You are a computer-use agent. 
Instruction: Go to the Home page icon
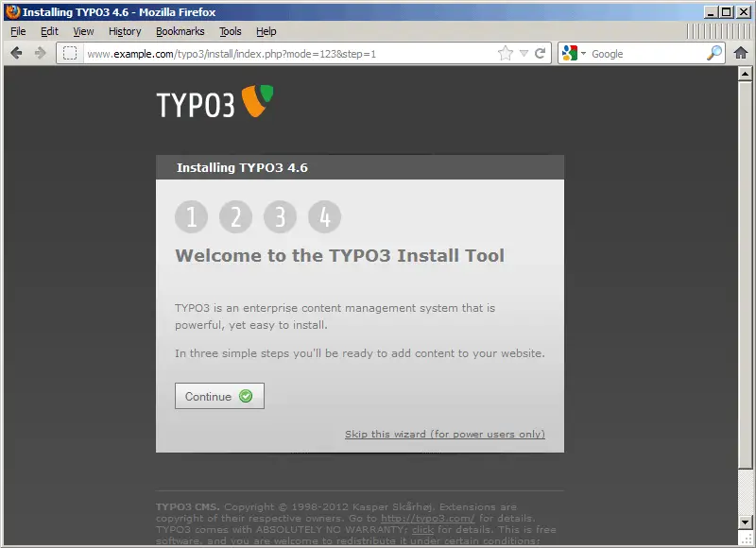point(741,53)
